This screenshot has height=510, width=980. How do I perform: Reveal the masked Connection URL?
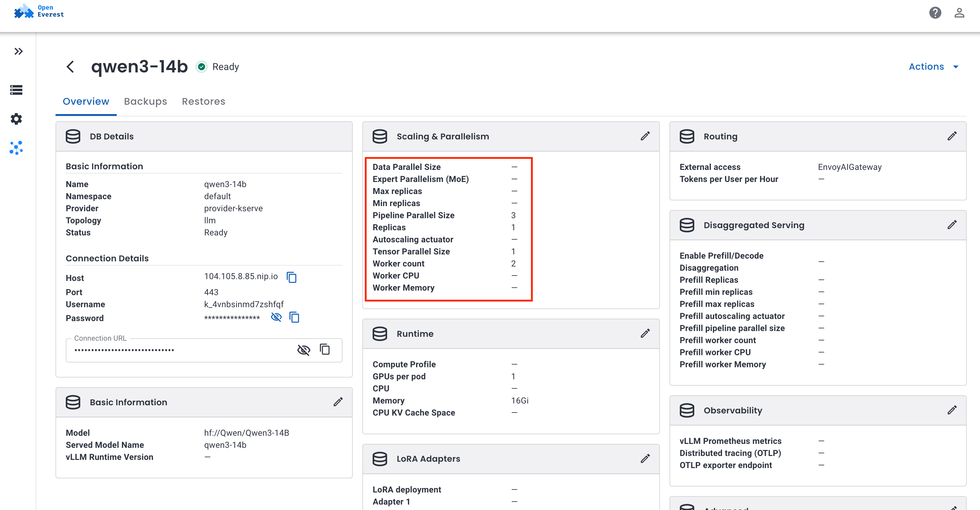pos(304,350)
